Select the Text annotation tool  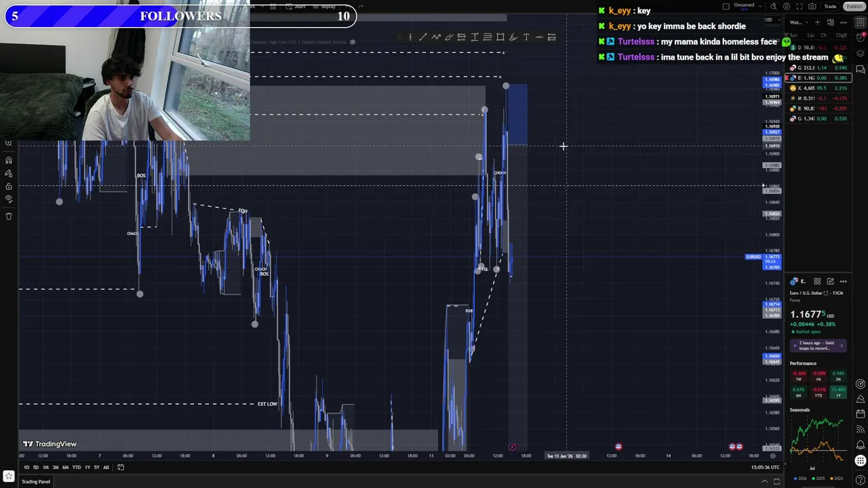(x=526, y=37)
